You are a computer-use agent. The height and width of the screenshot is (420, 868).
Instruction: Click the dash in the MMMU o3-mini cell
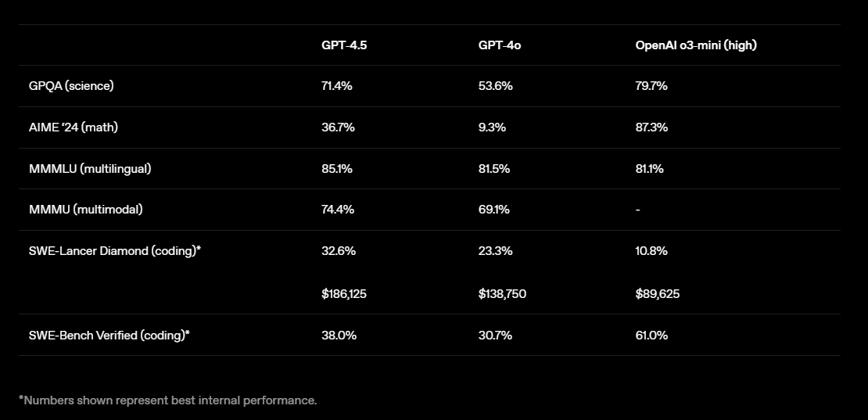point(638,210)
